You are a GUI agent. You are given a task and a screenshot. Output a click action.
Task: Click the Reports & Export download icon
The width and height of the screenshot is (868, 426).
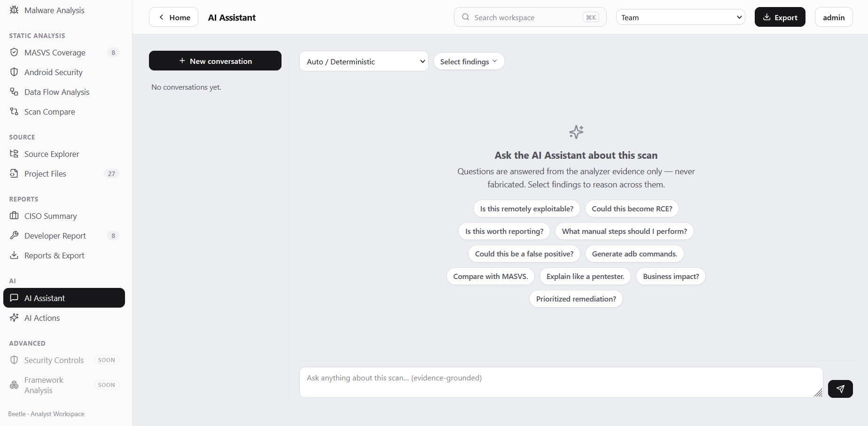pos(14,255)
